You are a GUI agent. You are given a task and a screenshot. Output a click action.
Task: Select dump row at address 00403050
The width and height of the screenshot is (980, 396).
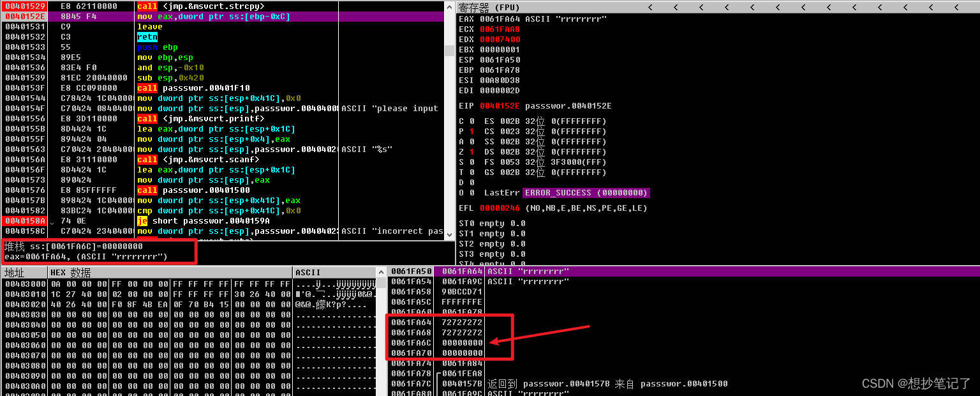[x=189, y=335]
